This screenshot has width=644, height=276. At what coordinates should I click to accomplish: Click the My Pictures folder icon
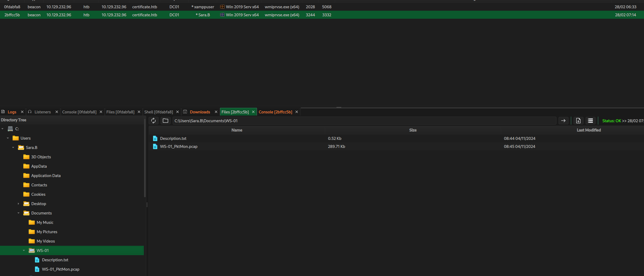[x=32, y=232]
